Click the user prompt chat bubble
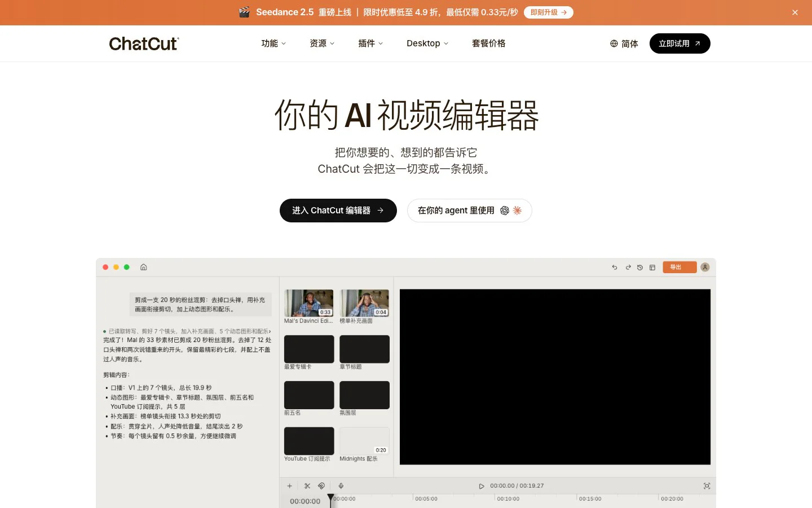 (201, 305)
